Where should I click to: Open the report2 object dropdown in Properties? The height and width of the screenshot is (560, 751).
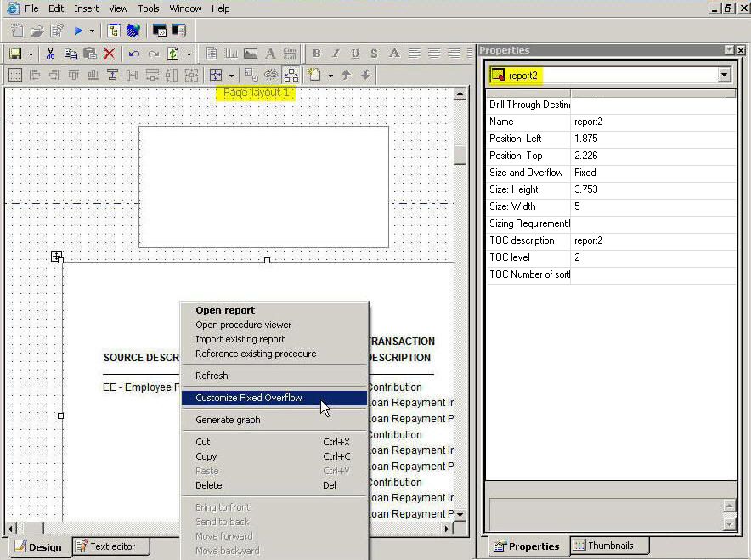(x=724, y=75)
